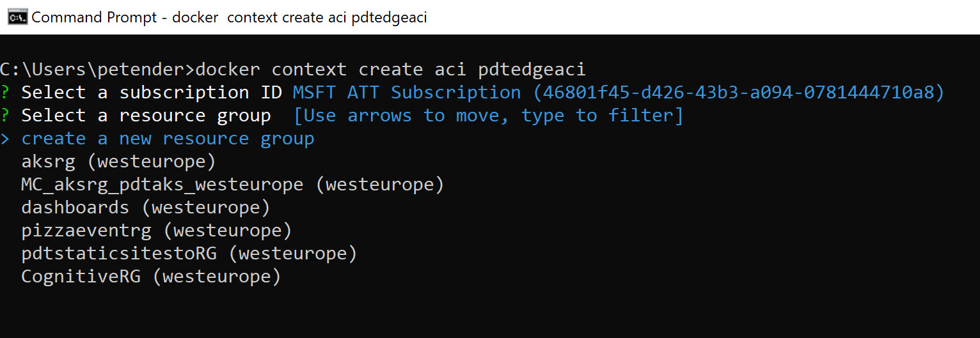Viewport: 980px width, 338px height.
Task: Choose the pizzaeventrg resource group entry
Action: pyautogui.click(x=156, y=231)
